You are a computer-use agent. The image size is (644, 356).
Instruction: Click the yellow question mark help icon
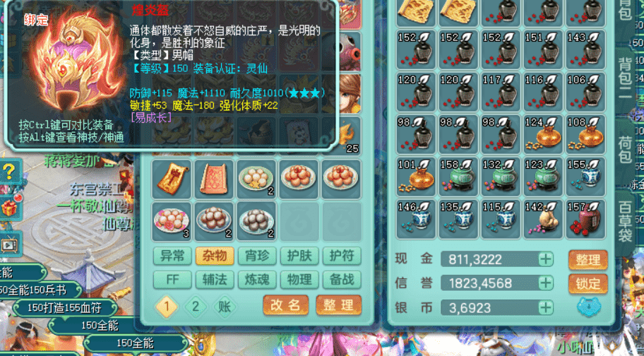tap(9, 171)
